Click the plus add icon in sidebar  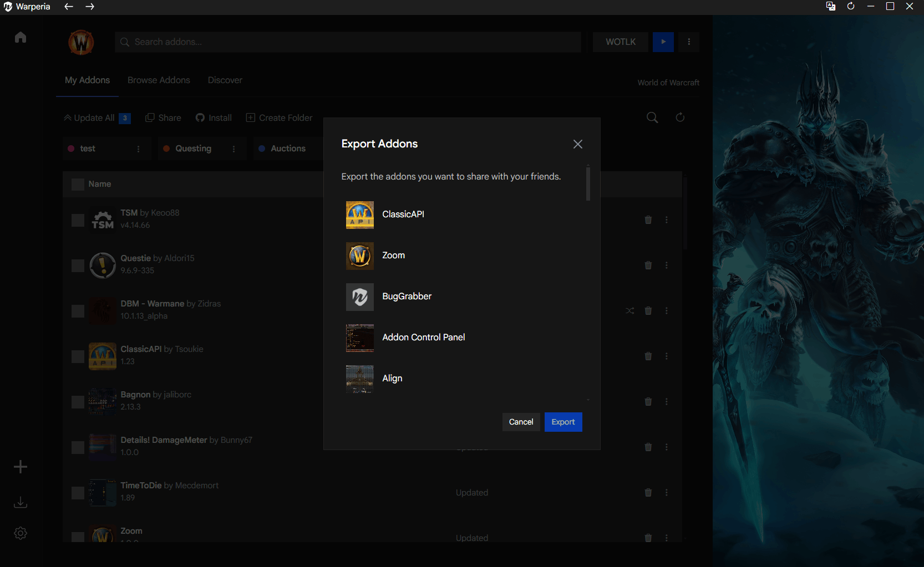(21, 467)
